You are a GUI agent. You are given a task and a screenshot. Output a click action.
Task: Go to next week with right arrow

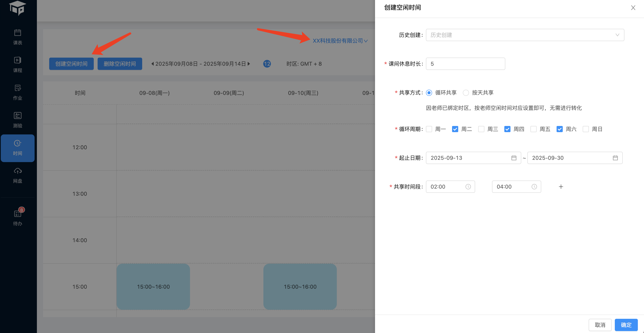[x=249, y=64]
